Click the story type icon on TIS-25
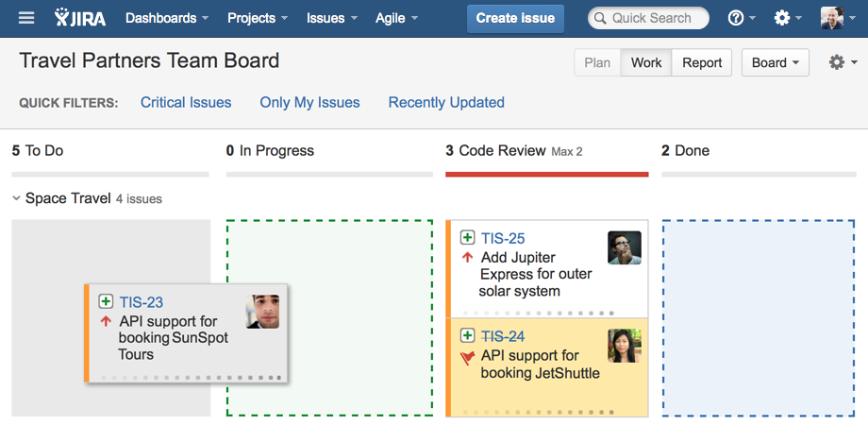The width and height of the screenshot is (868, 425). click(467, 238)
